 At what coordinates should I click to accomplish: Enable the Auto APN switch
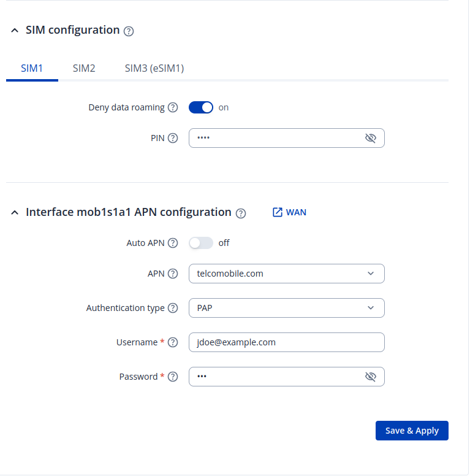pyautogui.click(x=201, y=243)
